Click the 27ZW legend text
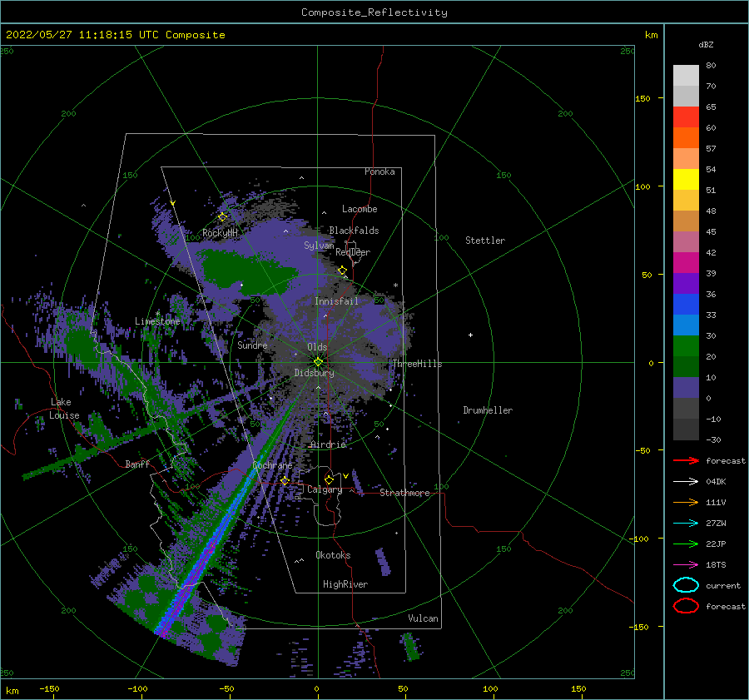 (716, 524)
